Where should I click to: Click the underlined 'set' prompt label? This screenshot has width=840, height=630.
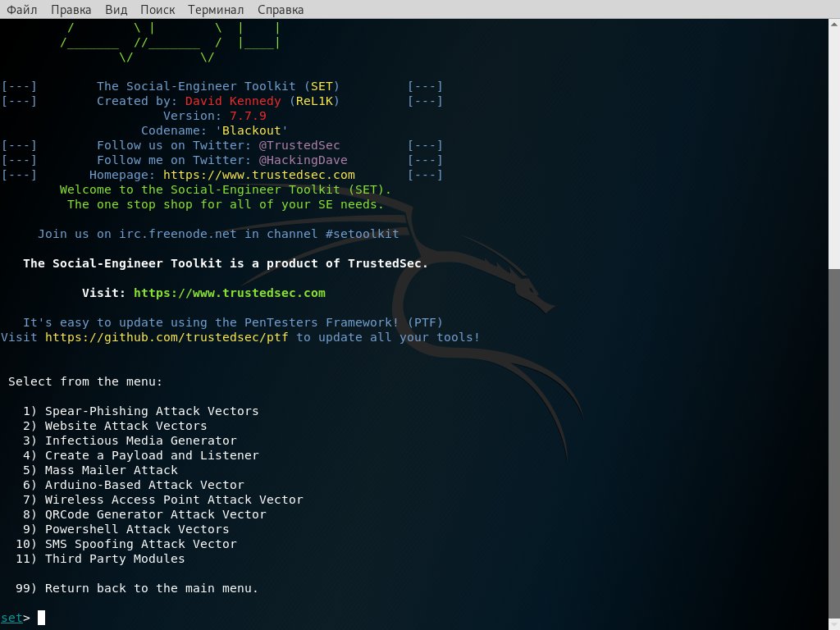[11, 618]
